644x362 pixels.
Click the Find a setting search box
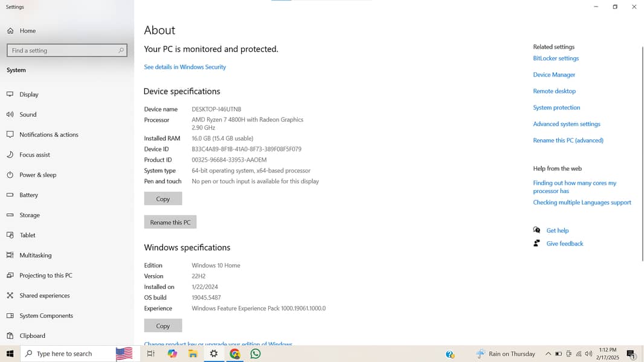pos(66,51)
